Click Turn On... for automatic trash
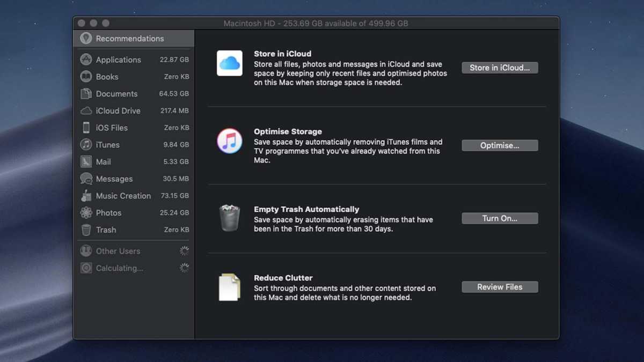This screenshot has width=644, height=362. pos(500,218)
